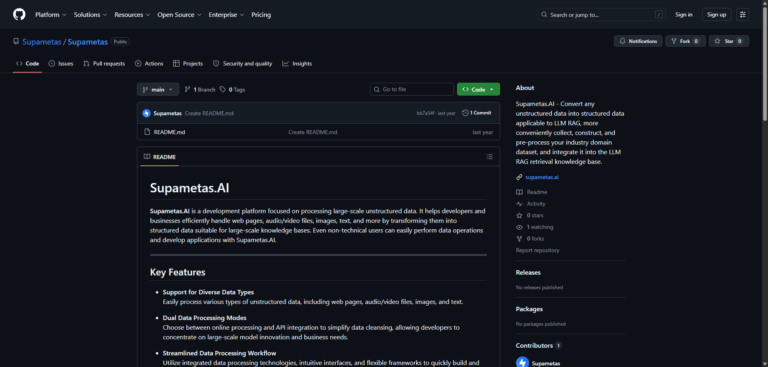Click Report repository
Image resolution: width=768 pixels, height=367 pixels.
pyautogui.click(x=537, y=250)
